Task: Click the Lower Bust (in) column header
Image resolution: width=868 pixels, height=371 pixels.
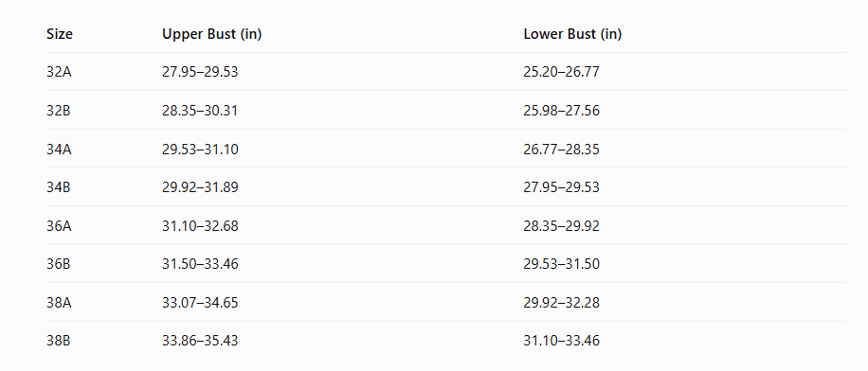Action: pyautogui.click(x=573, y=34)
